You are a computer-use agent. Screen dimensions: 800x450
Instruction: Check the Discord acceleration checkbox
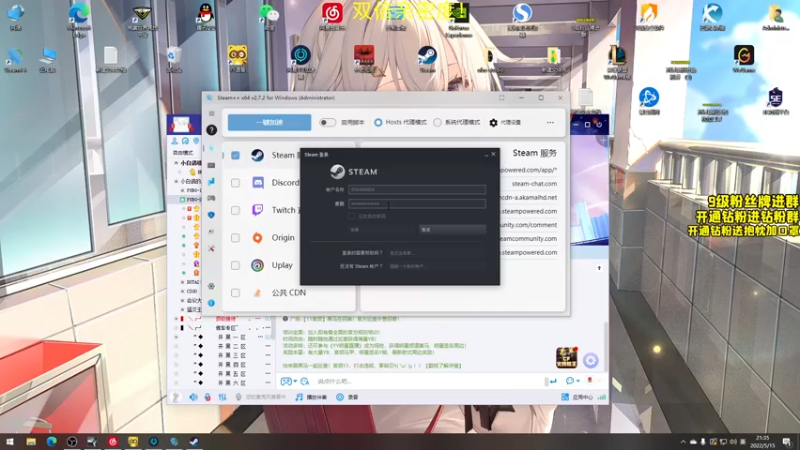tap(235, 183)
